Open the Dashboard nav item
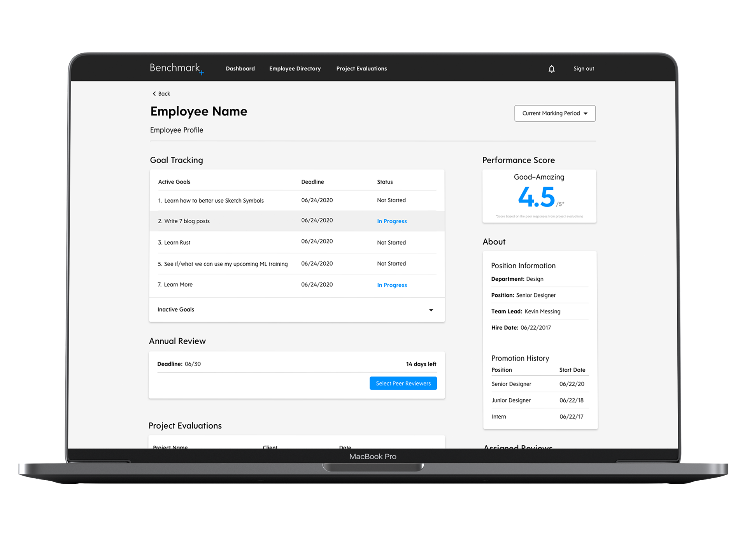The width and height of the screenshot is (747, 560). tap(240, 68)
